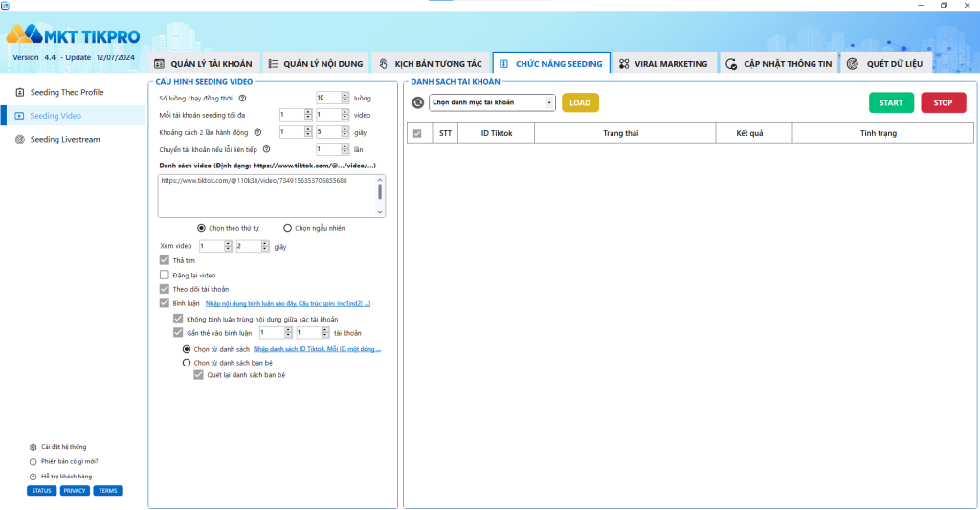Click the Seeding Theo Profile sidebar icon
980x510 pixels.
pos(20,92)
